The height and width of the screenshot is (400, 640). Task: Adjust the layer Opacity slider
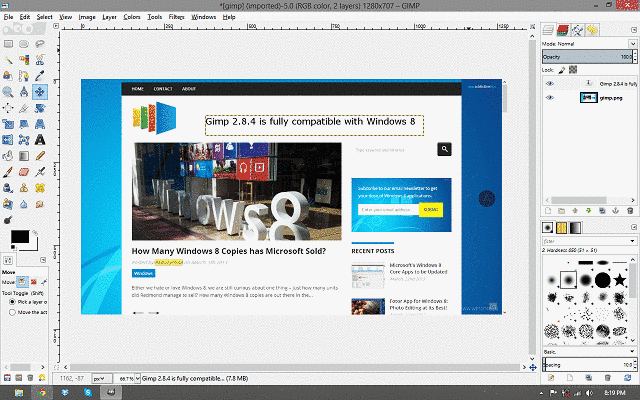pyautogui.click(x=587, y=57)
